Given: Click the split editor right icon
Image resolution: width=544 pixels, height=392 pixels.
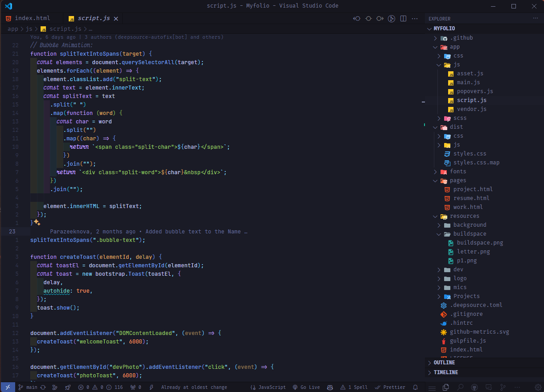Looking at the screenshot, I should coord(403,19).
